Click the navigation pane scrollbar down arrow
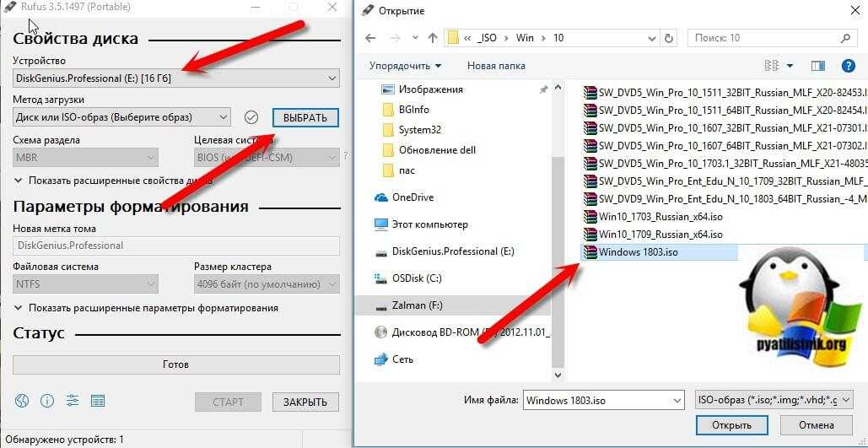Viewport: 868px width, 448px height. point(558,375)
